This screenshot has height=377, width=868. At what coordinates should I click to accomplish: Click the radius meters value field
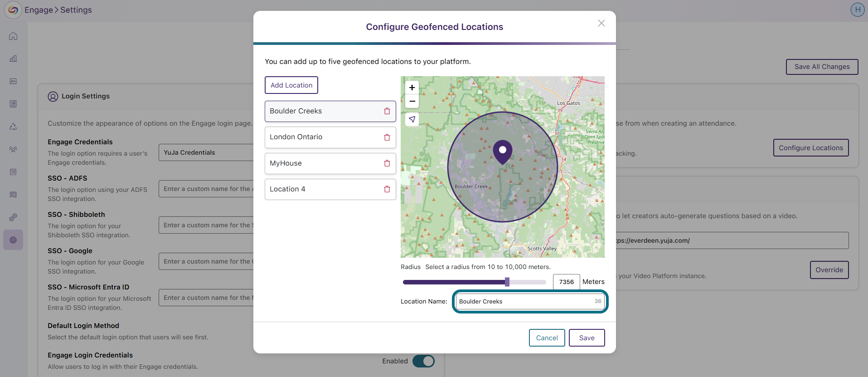567,282
